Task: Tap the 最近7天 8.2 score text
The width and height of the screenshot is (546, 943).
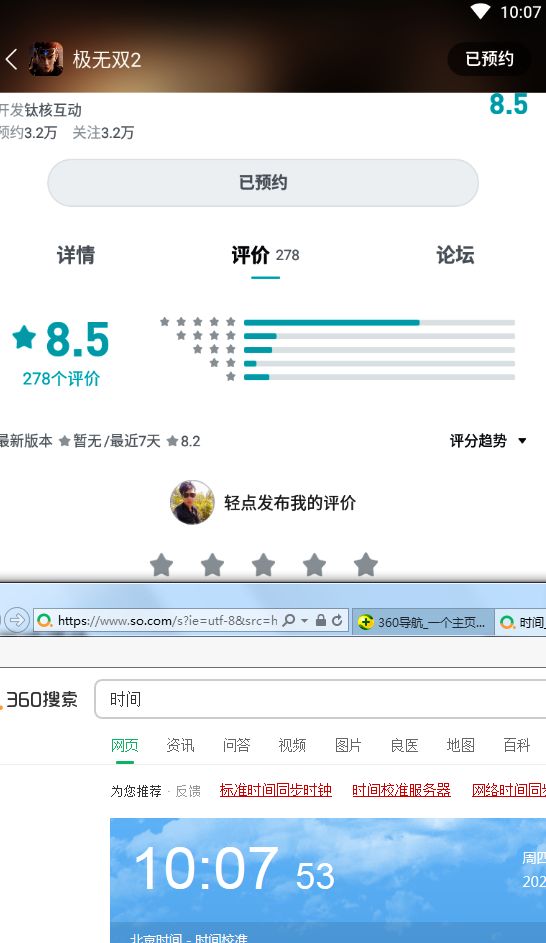Action: (x=155, y=441)
